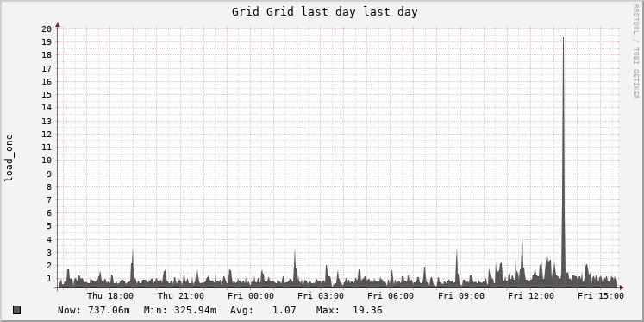Click the y-axis value 10 label

[x=47, y=161]
